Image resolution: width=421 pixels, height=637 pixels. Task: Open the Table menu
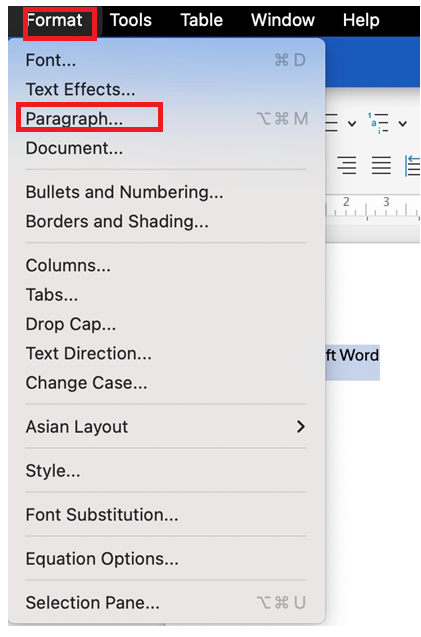[202, 20]
